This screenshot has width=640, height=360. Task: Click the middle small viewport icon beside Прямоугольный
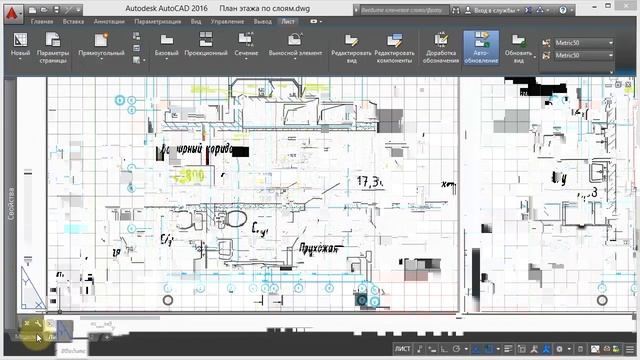pos(137,48)
